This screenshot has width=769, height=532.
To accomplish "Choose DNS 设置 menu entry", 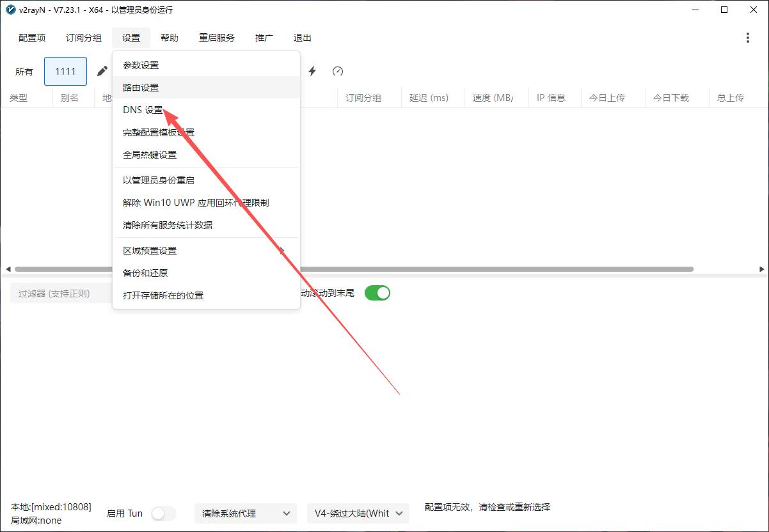I will point(206,110).
